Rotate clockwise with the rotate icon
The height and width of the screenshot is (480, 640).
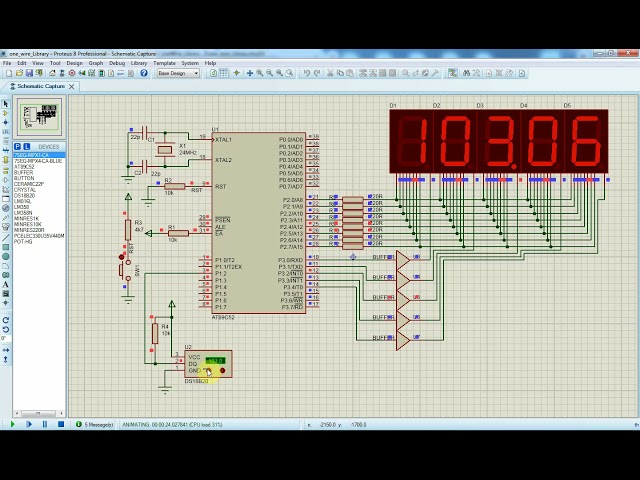click(6, 320)
